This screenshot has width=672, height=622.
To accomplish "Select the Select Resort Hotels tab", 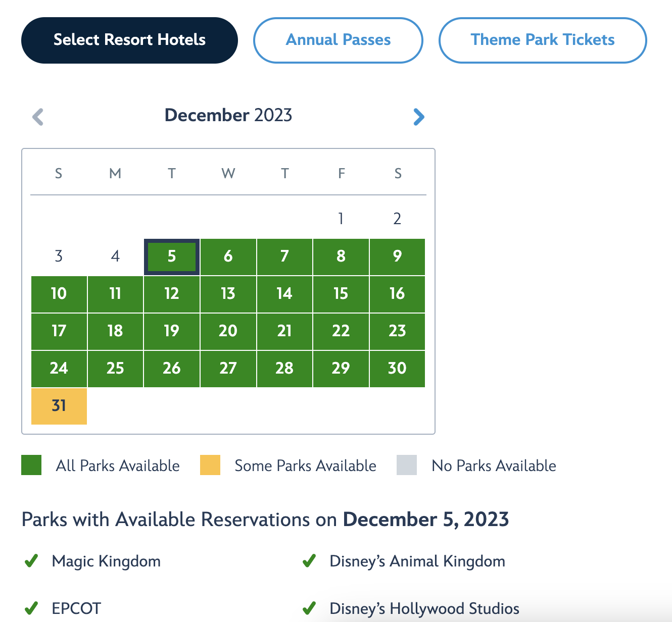I will pos(129,40).
